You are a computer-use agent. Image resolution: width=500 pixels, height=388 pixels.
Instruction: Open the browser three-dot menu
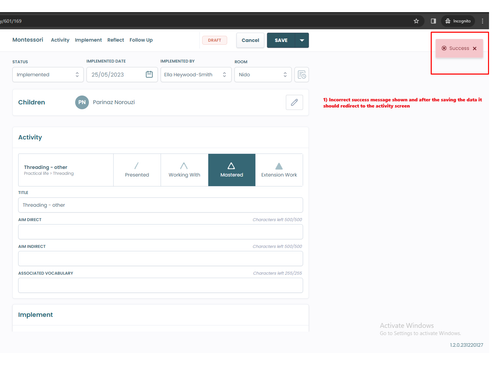pos(482,21)
